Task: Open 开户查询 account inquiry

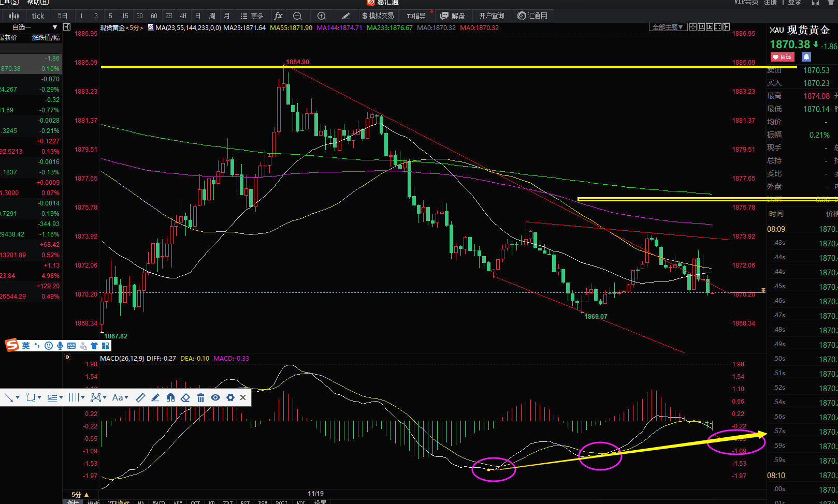Action: pos(492,16)
